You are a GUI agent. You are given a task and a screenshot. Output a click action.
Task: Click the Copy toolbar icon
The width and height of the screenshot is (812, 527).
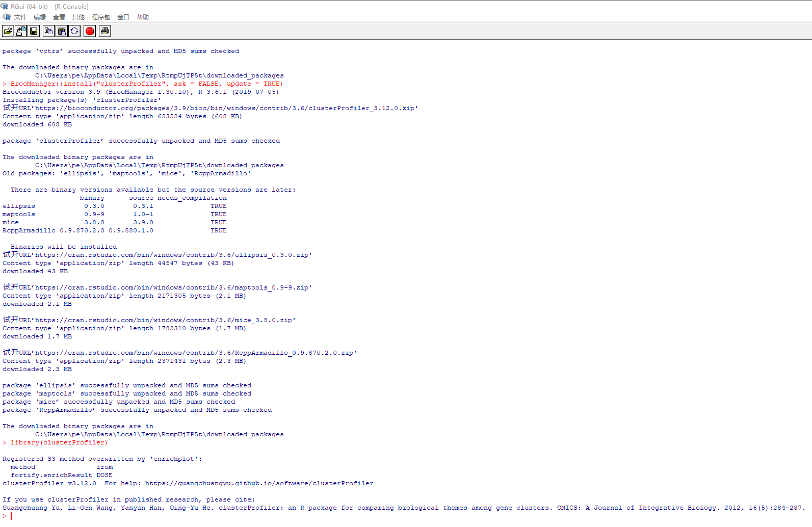coord(49,31)
